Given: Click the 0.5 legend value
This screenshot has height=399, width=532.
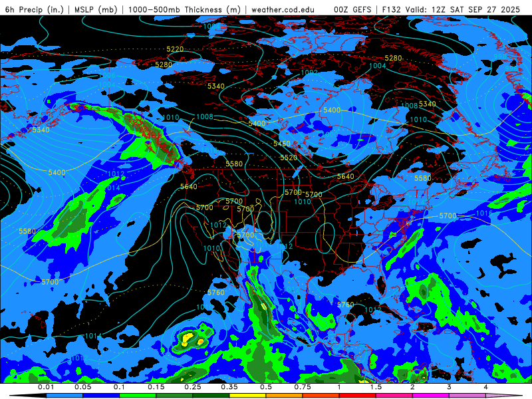Looking at the screenshot, I should point(266,387).
